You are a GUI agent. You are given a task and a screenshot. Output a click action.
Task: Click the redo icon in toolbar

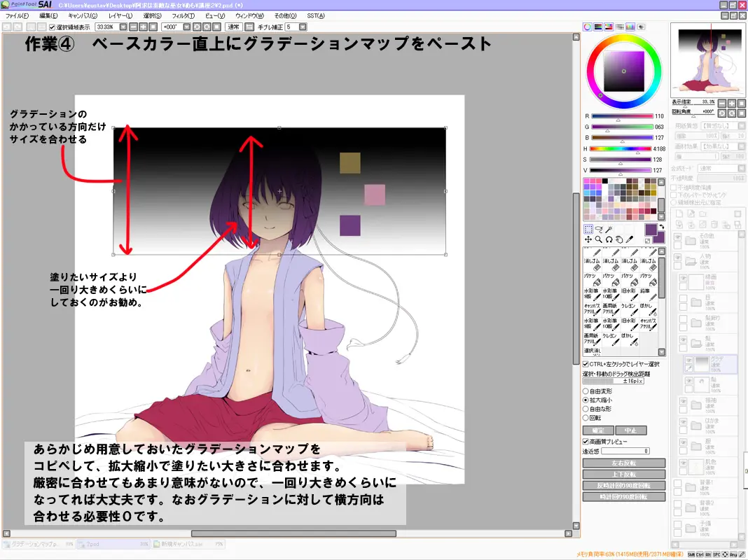[x=18, y=27]
